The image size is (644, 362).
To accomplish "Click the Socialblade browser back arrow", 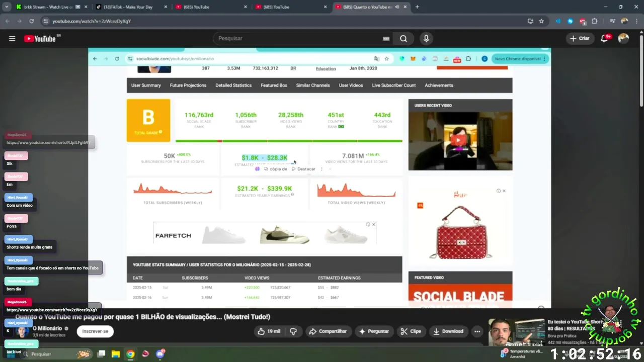I will point(95,59).
